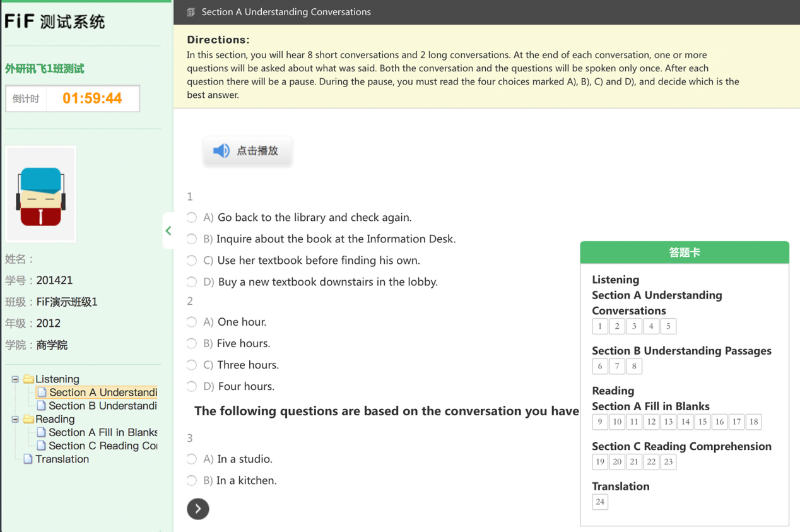The image size is (800, 532).
Task: Choose 'Five hours' for question 2
Action: [x=192, y=343]
